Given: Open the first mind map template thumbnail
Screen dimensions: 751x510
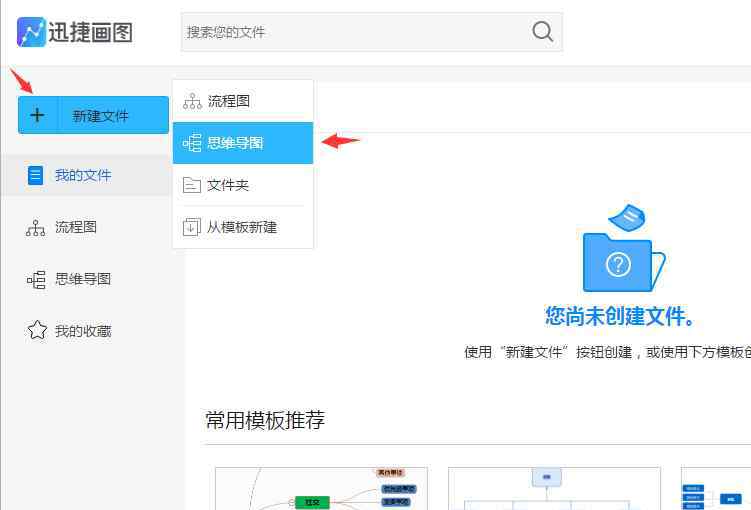Looking at the screenshot, I should [x=321, y=488].
